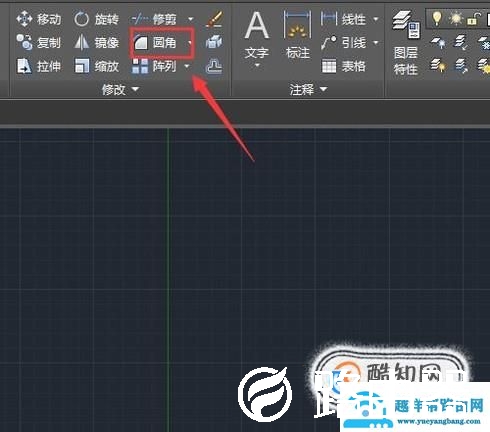Click the Explode icon beside 圆角
Image resolution: width=490 pixels, height=432 pixels.
pos(214,42)
